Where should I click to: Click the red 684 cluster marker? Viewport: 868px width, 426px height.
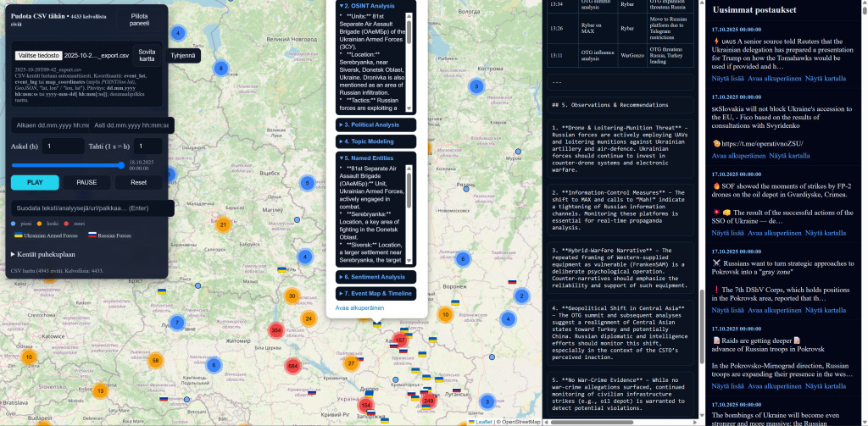293,366
